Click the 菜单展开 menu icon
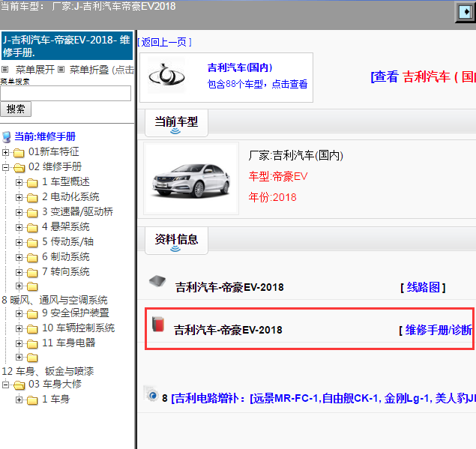 4,70
